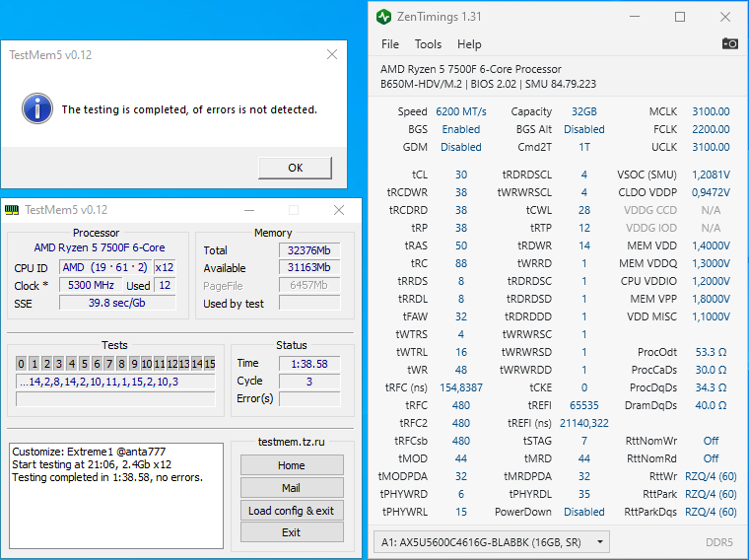Screen dimensions: 749x560
Task: Close the ZenTimings window
Action: [x=725, y=17]
